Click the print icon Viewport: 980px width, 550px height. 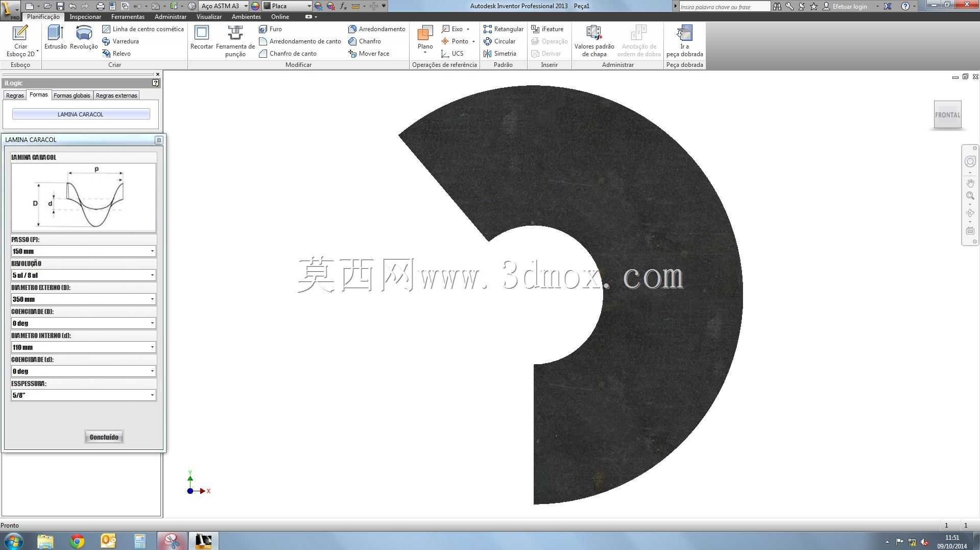tap(100, 6)
